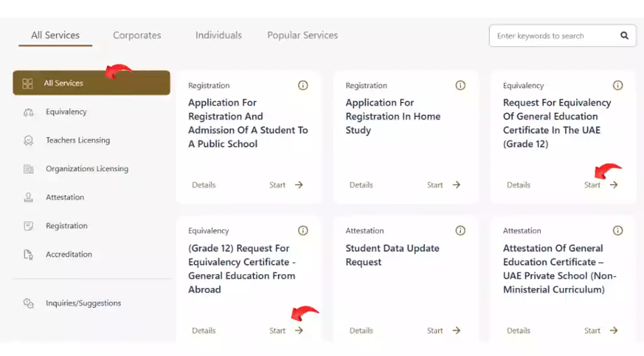Select the Teachers Licensing badge icon
This screenshot has width=644, height=356.
point(28,140)
